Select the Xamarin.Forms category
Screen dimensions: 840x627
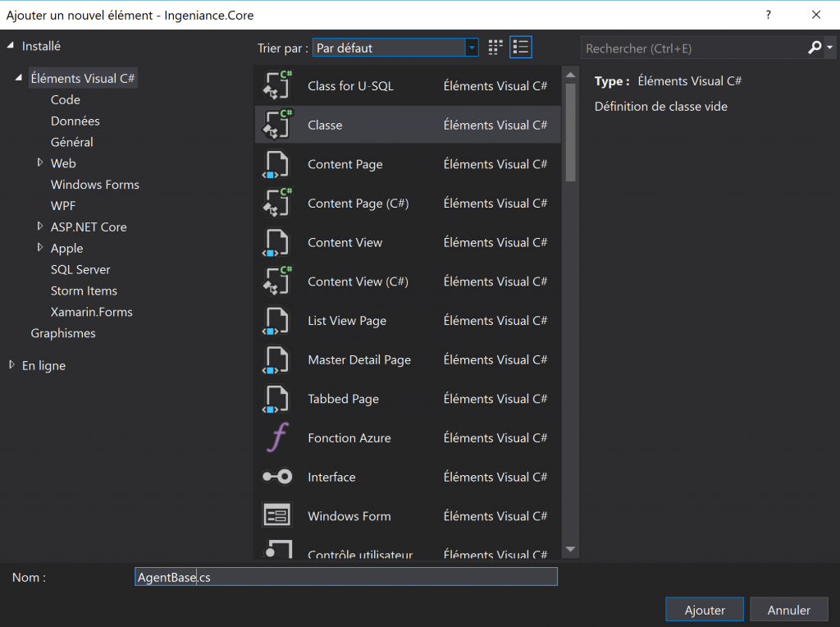coord(92,312)
